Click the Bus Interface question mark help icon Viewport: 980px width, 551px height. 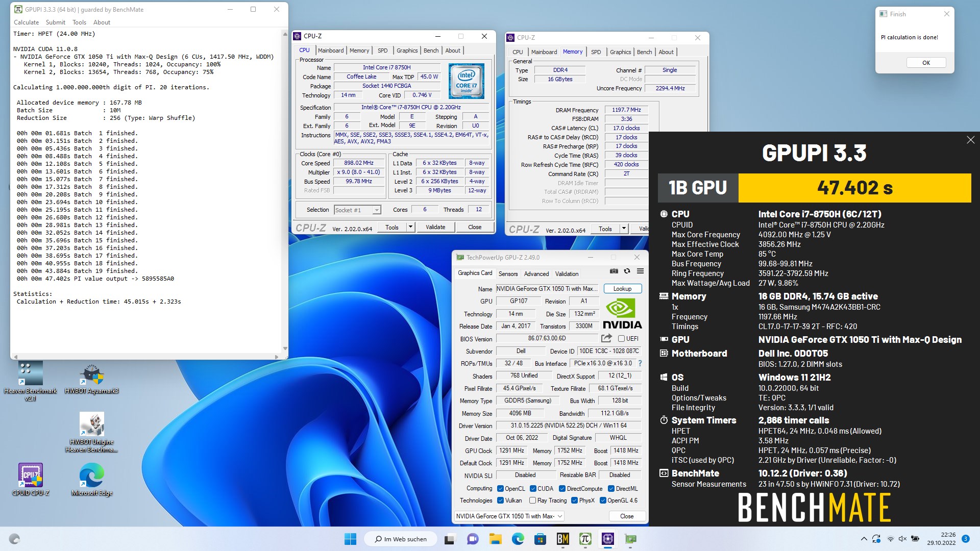click(640, 364)
